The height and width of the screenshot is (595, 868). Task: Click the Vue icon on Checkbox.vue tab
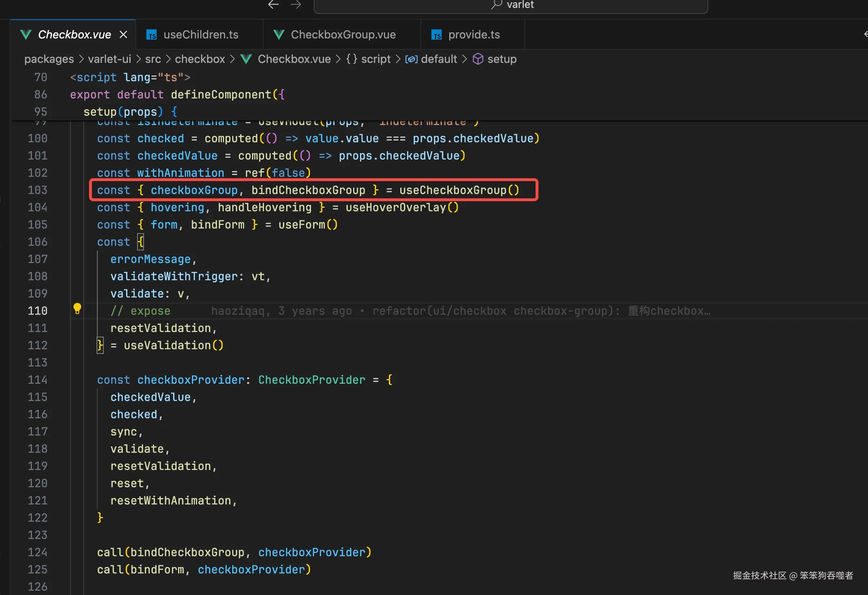(26, 35)
